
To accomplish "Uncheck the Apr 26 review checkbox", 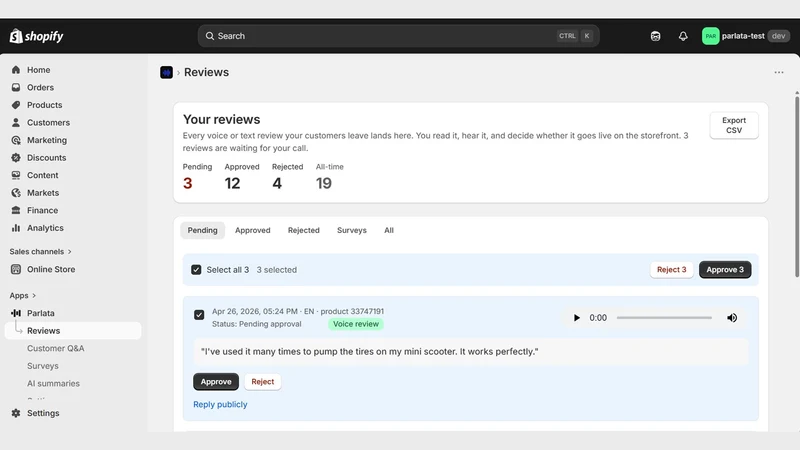I will pos(199,315).
